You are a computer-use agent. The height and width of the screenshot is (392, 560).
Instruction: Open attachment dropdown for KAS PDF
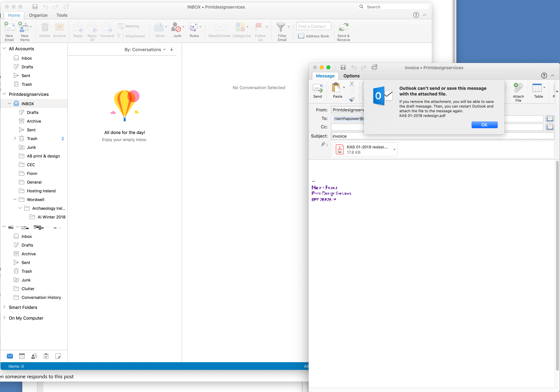coord(394,149)
